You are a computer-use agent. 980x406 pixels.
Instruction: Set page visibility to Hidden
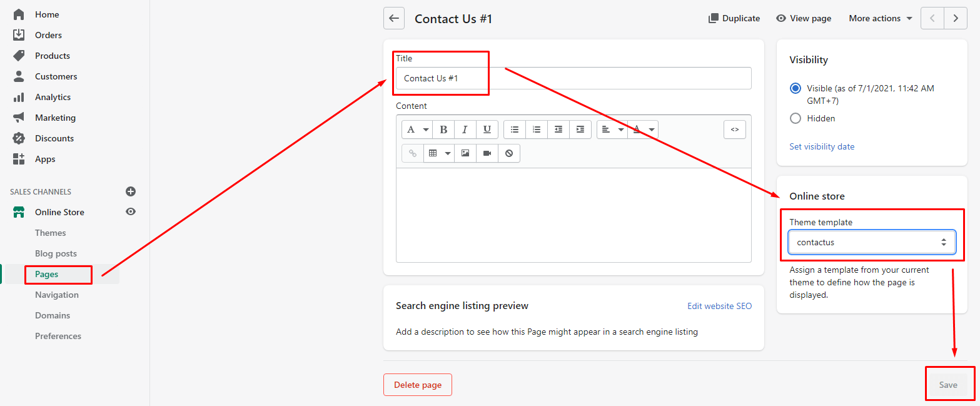click(x=796, y=118)
